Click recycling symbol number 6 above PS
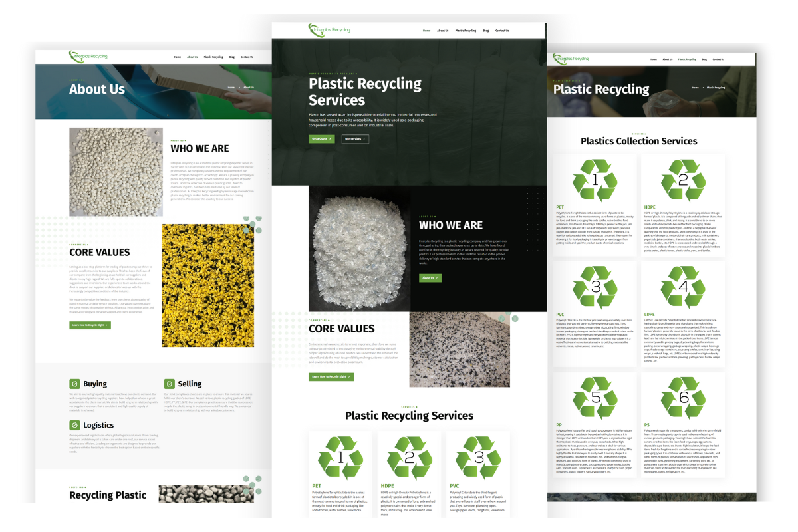Viewport: 798px width, 532px height. 683,397
